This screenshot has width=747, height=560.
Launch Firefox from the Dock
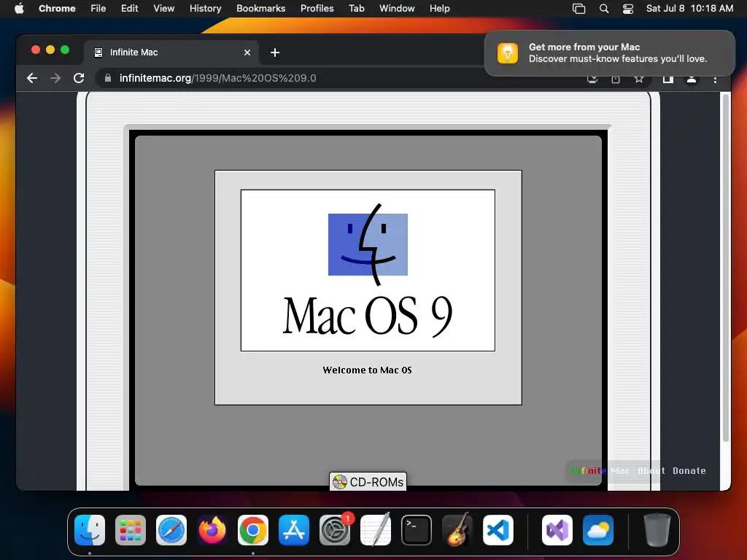click(x=212, y=530)
